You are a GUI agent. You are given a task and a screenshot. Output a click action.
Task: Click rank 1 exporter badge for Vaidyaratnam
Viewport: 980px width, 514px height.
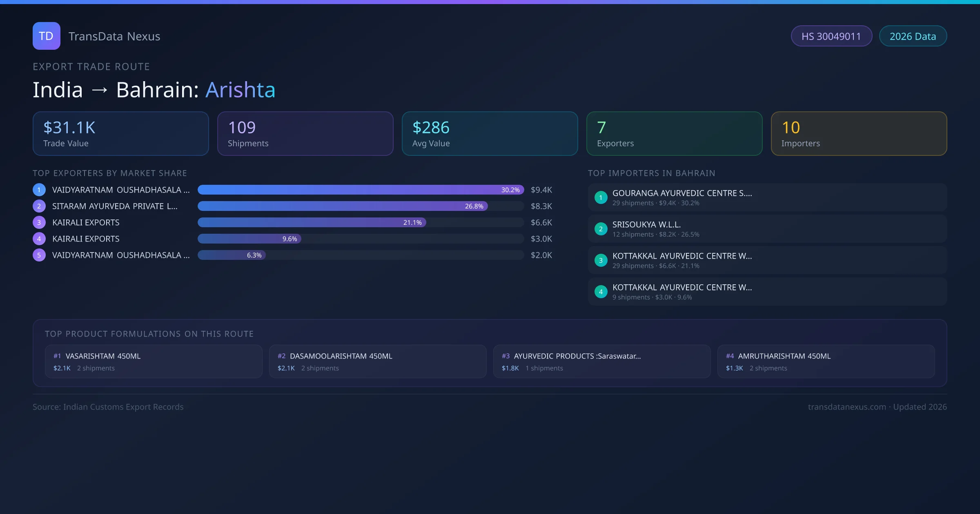pyautogui.click(x=39, y=190)
